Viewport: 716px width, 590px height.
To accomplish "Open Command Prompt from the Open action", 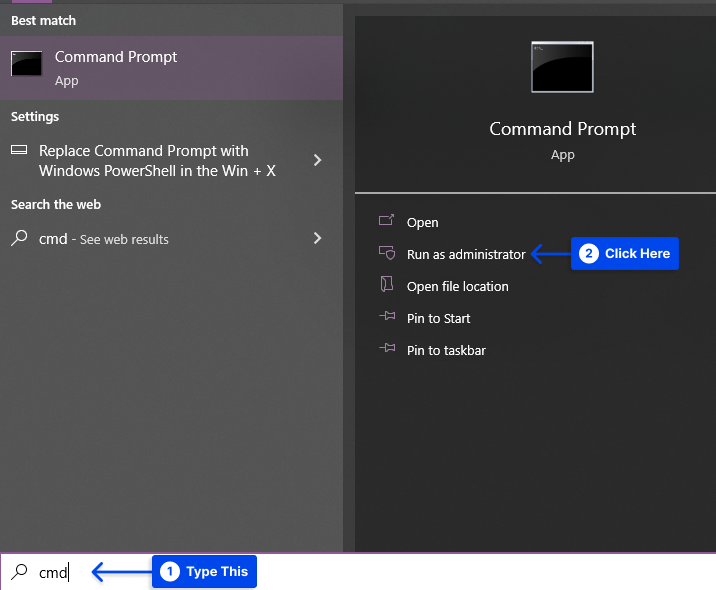I will tap(422, 222).
